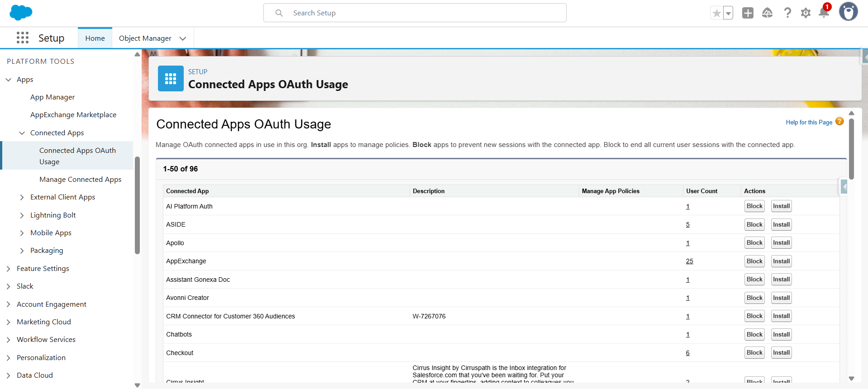Expand Mobile Apps node
This screenshot has width=868, height=389.
[22, 233]
